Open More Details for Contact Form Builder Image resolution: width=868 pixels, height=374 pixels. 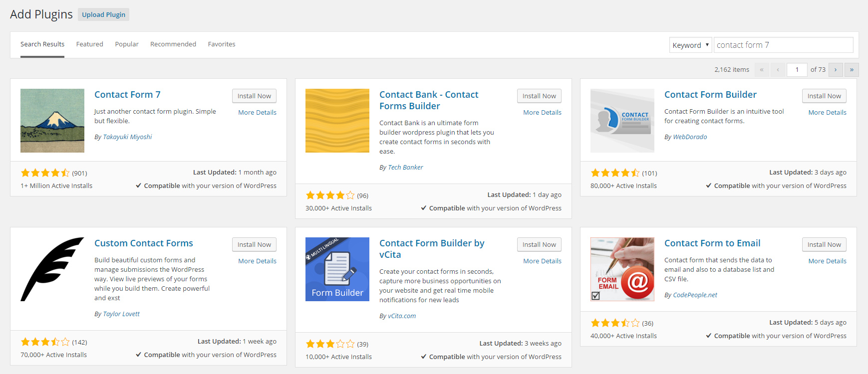pyautogui.click(x=827, y=112)
